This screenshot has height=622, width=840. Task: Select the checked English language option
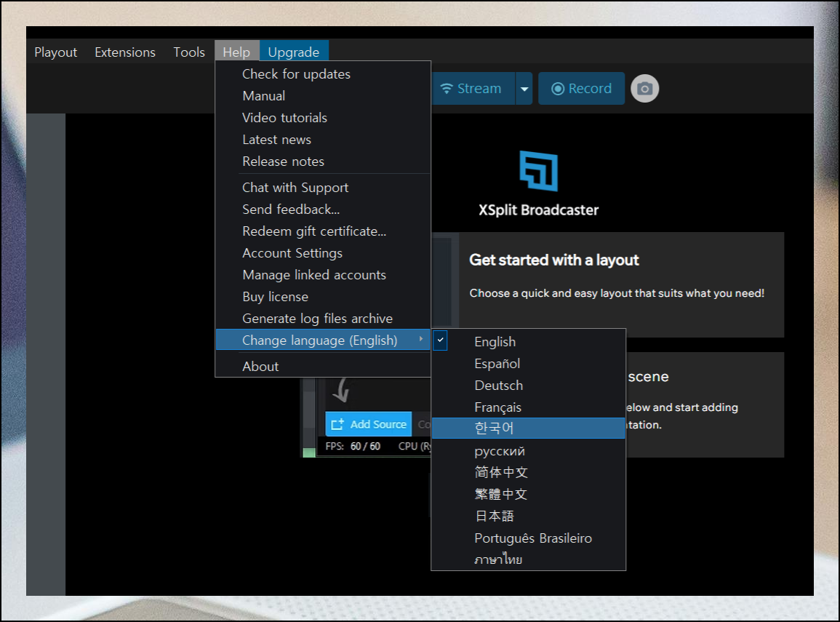pos(528,342)
